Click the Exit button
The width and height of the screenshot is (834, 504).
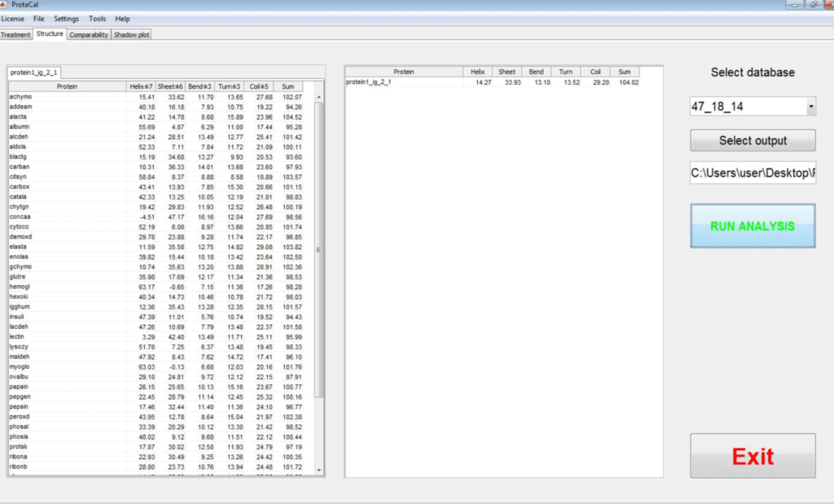pos(752,456)
